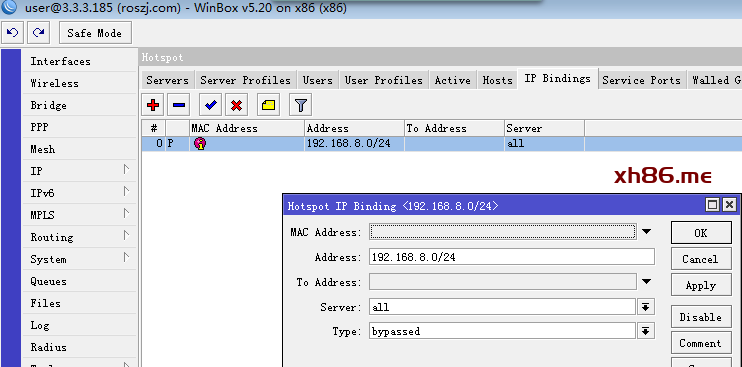Screen dimensions: 742x367
Task: Disable the binding with the red X icon
Action: (x=237, y=105)
